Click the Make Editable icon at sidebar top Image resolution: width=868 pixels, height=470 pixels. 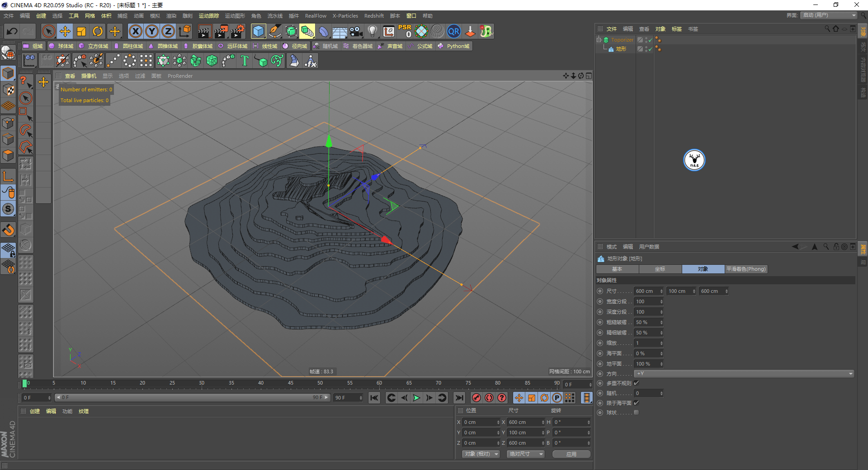tap(8, 53)
